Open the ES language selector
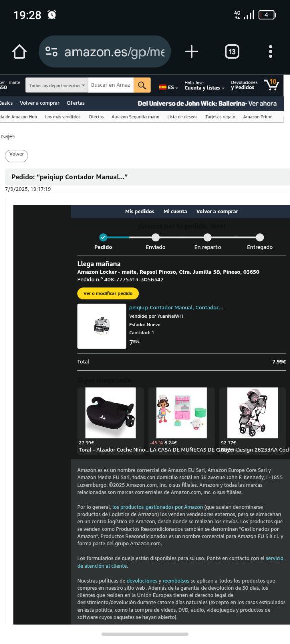 click(169, 87)
